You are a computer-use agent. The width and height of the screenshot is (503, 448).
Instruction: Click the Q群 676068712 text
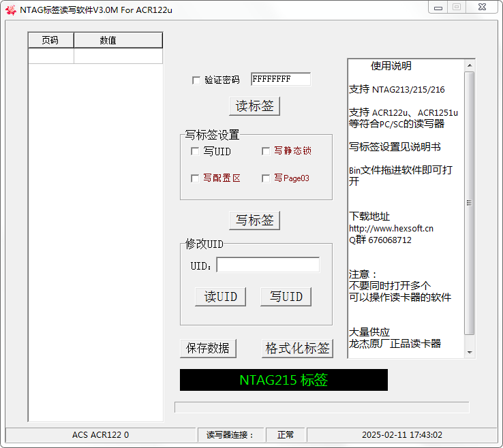coord(380,240)
